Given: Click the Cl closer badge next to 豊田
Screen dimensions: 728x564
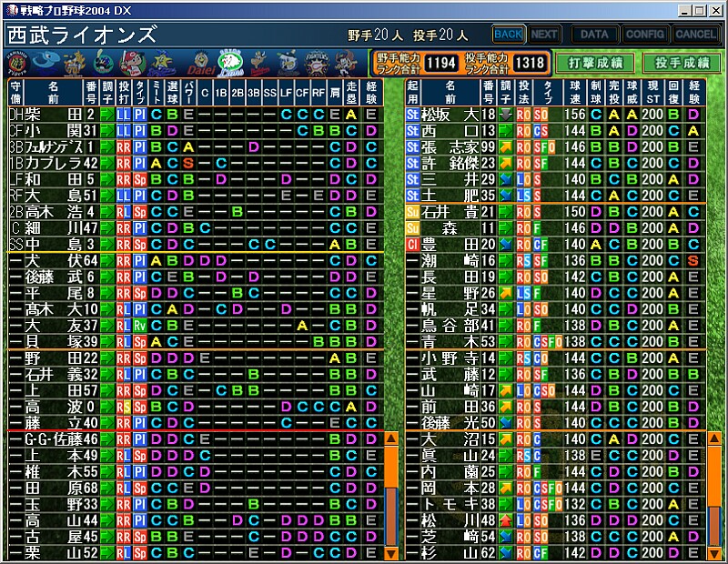Looking at the screenshot, I should click(412, 245).
